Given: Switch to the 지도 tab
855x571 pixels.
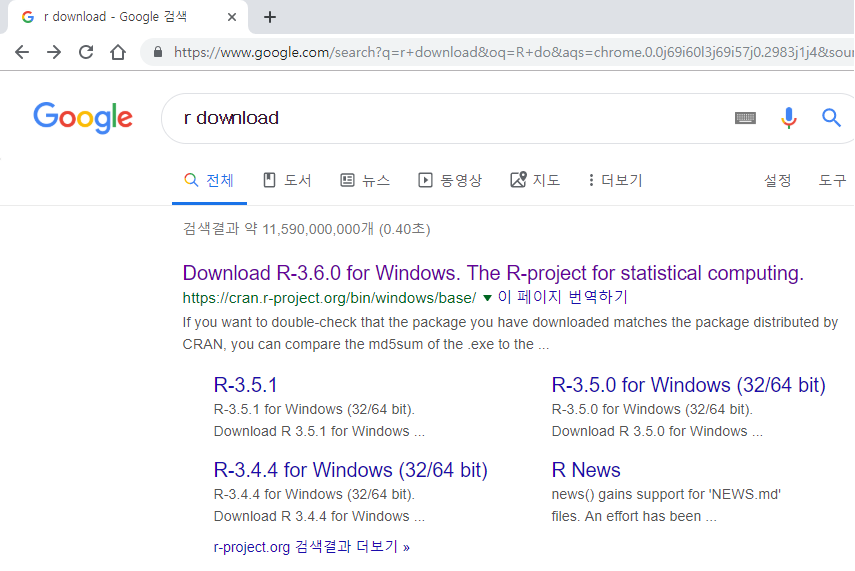Looking at the screenshot, I should 535,181.
